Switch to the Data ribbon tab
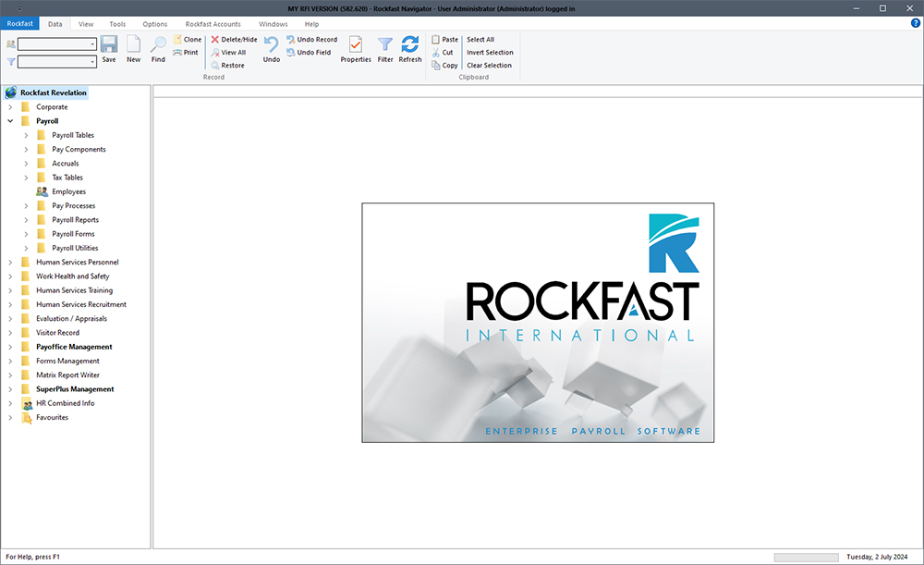The image size is (924, 565). click(x=55, y=24)
